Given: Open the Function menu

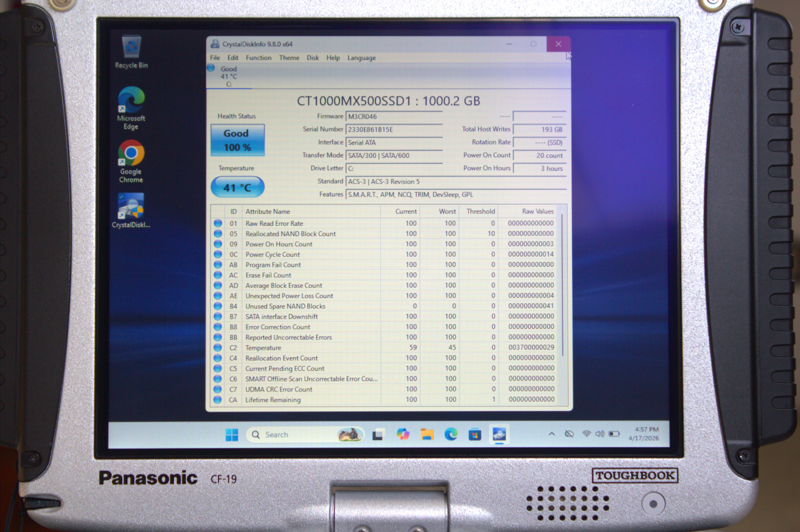Looking at the screenshot, I should click(258, 58).
